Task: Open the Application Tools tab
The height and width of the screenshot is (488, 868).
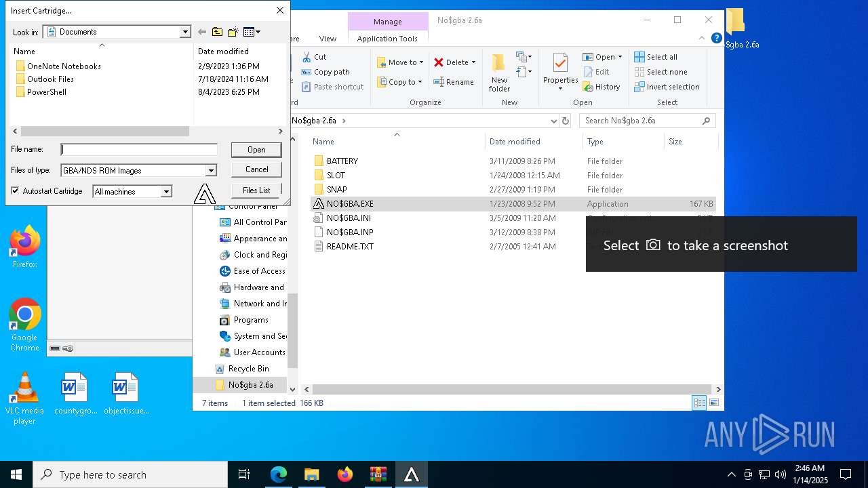Action: (x=388, y=39)
